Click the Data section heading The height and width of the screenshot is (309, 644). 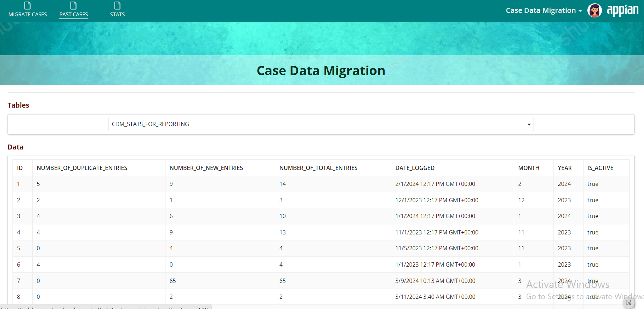tap(15, 147)
